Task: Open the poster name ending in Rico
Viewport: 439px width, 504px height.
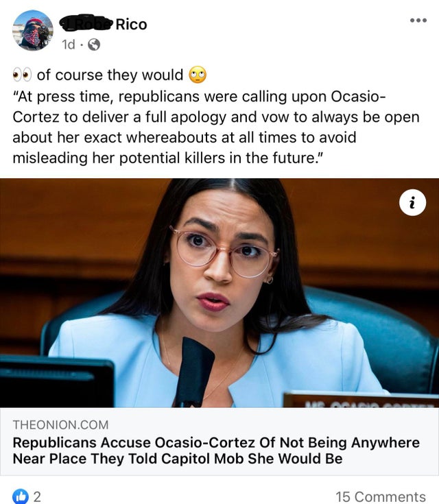Action: coord(104,24)
